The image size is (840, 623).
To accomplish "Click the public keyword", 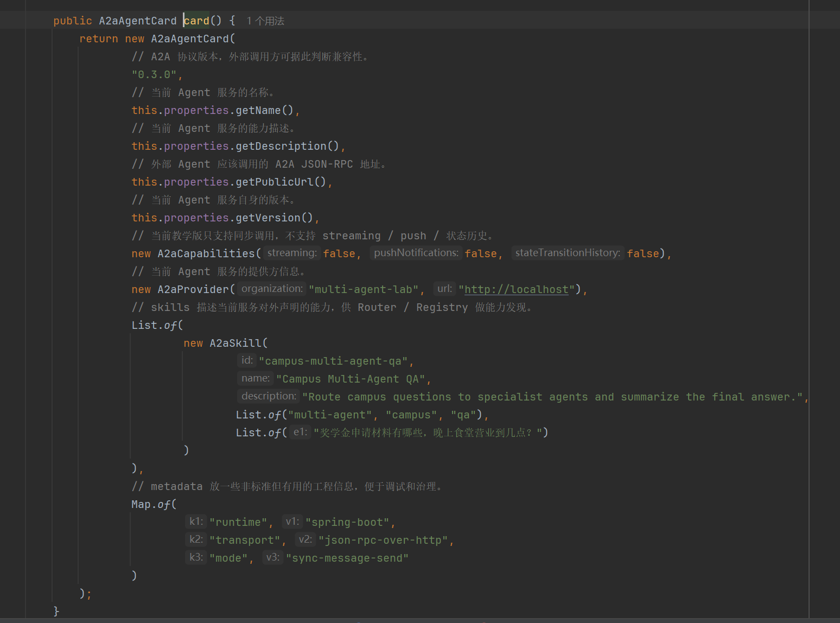I will 73,21.
